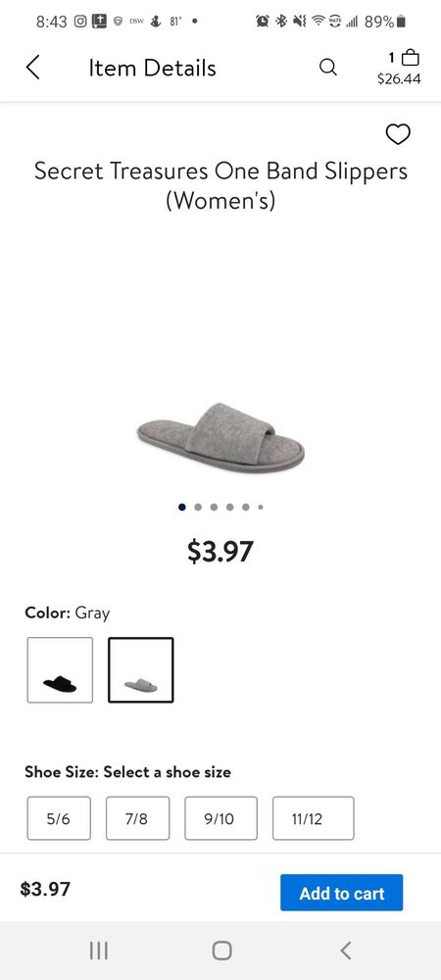Tap the back arrow beside Item Details

(x=33, y=67)
